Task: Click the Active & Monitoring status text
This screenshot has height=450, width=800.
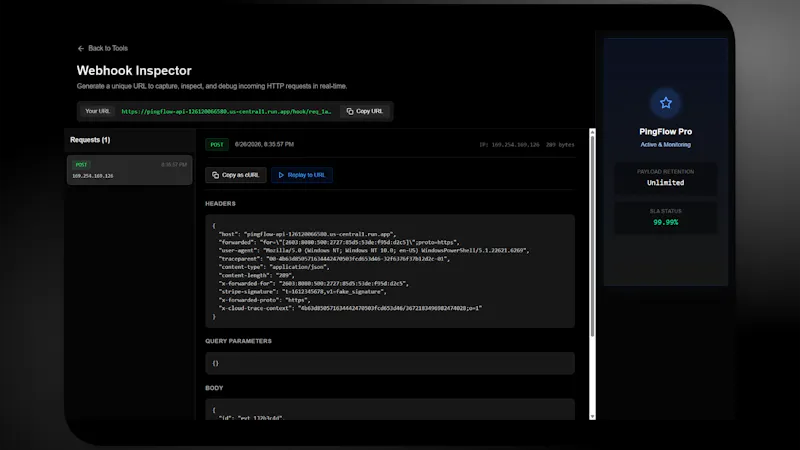Action: click(x=665, y=145)
